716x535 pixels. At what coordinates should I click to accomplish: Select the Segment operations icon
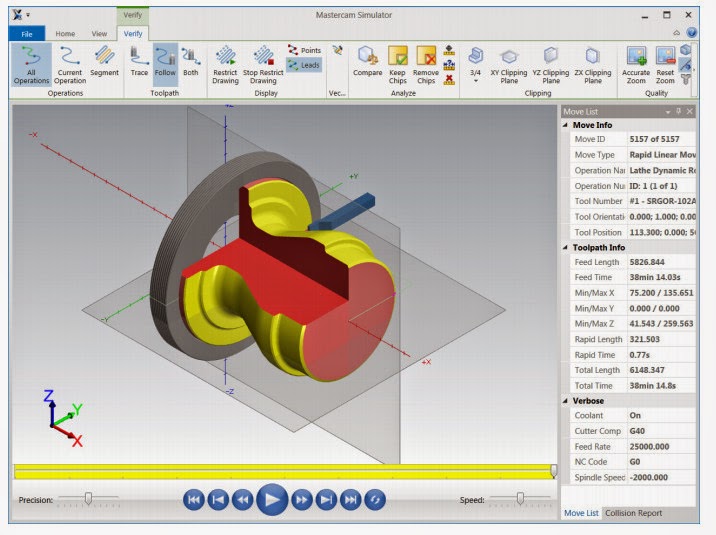(x=104, y=61)
